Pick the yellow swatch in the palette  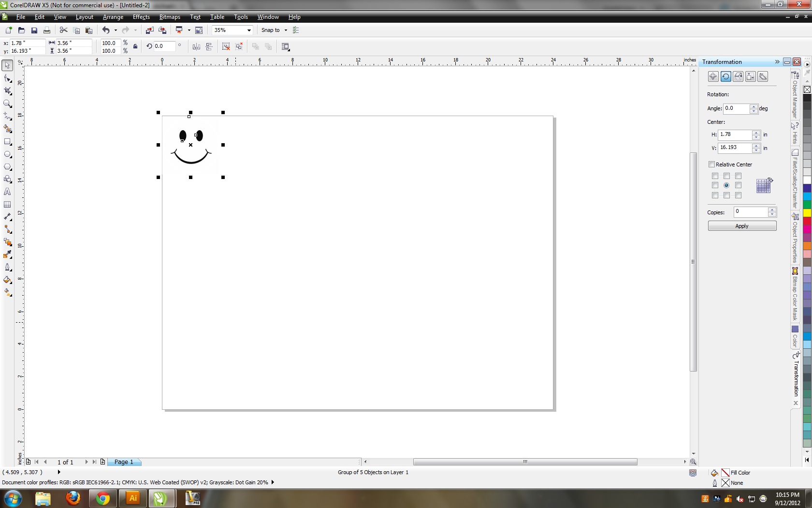(x=807, y=213)
